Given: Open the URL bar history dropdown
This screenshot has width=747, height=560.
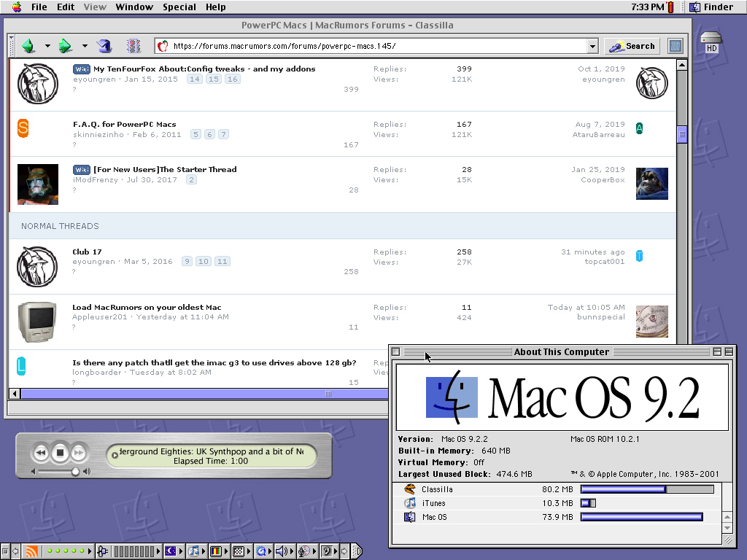Looking at the screenshot, I should pyautogui.click(x=592, y=46).
